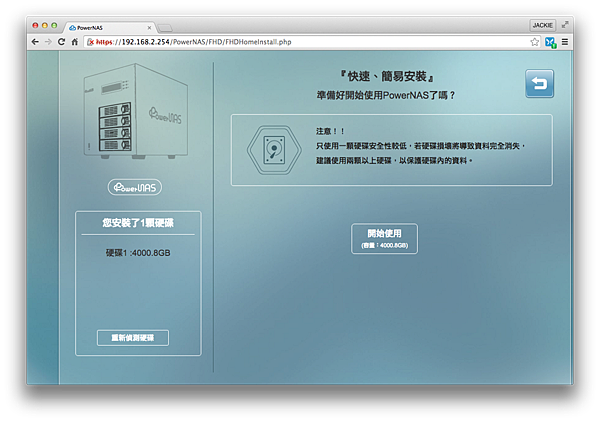The image size is (600, 422).
Task: Go back with browser back arrow
Action: (x=35, y=42)
